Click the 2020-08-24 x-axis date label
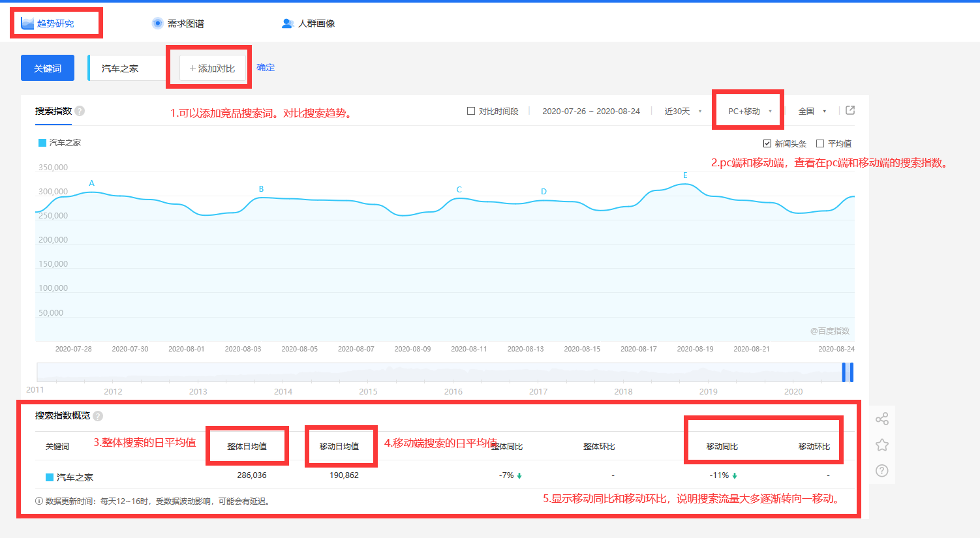The width and height of the screenshot is (980, 538). [836, 349]
